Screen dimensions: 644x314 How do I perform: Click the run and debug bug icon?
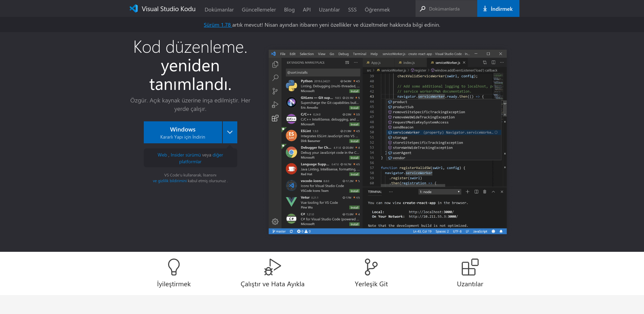click(272, 267)
